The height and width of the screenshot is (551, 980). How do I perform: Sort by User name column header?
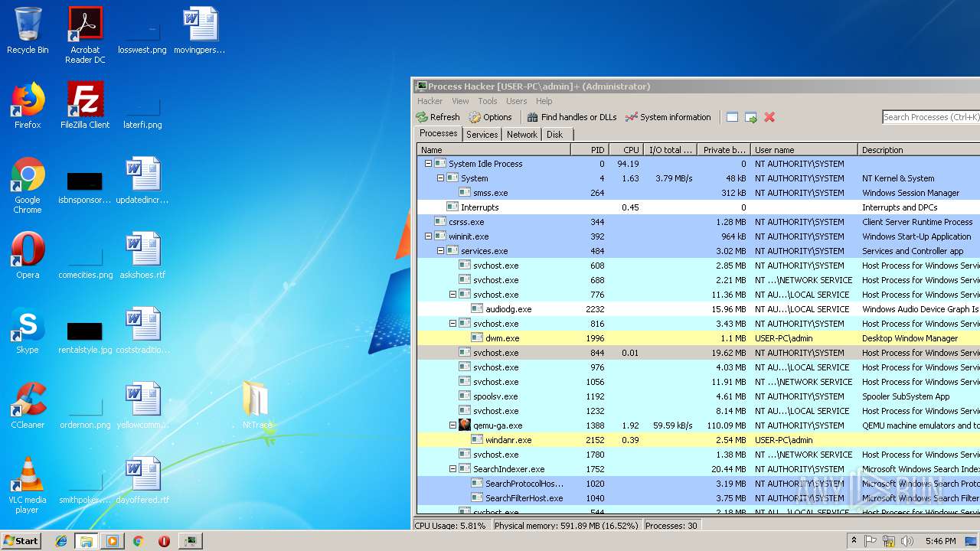click(x=803, y=149)
